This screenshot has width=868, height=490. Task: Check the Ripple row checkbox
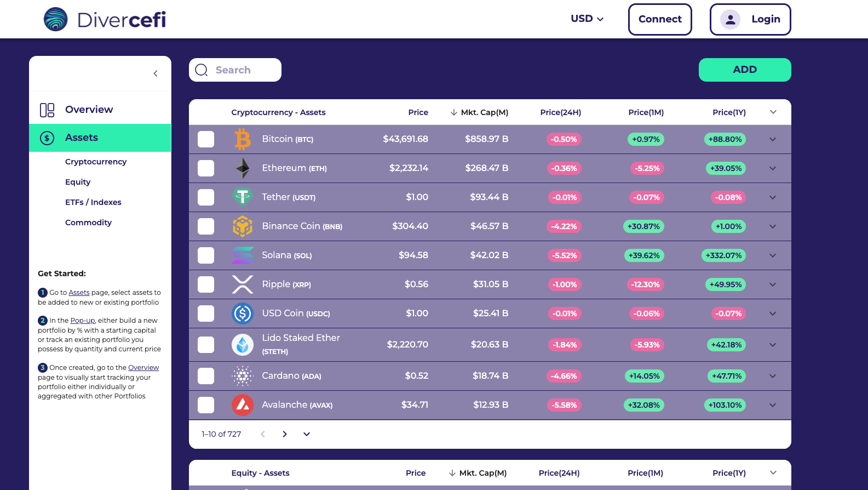(x=206, y=284)
